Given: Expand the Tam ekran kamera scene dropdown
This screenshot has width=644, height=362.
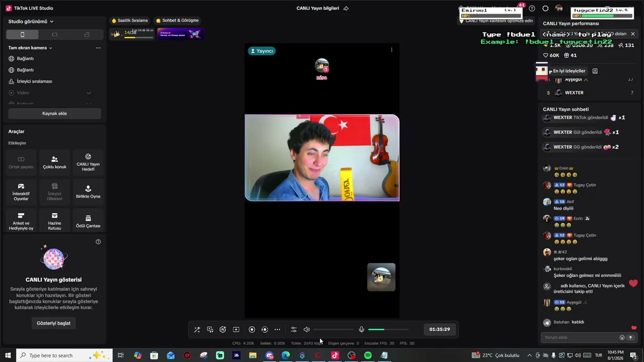Looking at the screenshot, I should [x=30, y=48].
